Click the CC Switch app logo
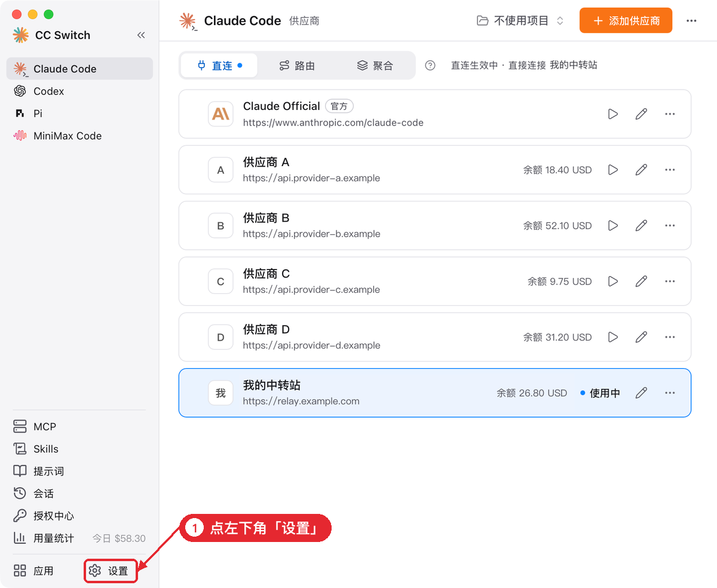The height and width of the screenshot is (588, 717). [x=21, y=35]
